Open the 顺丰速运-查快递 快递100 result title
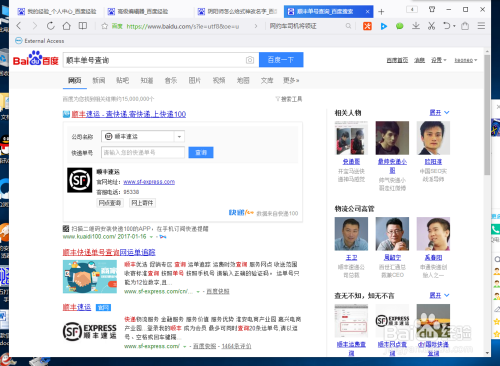Viewport: 500px width, 366px height. click(129, 114)
